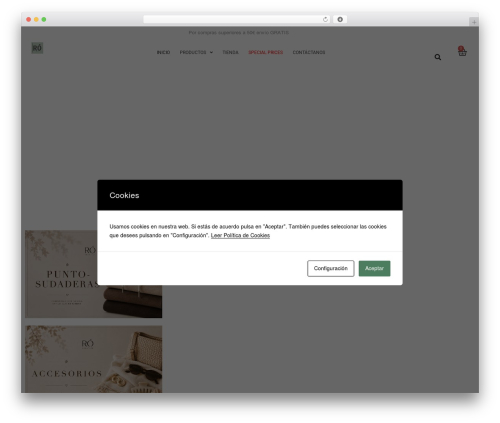This screenshot has height=423, width=500.
Task: Open the Leer Política de Cookies link
Action: (240, 235)
